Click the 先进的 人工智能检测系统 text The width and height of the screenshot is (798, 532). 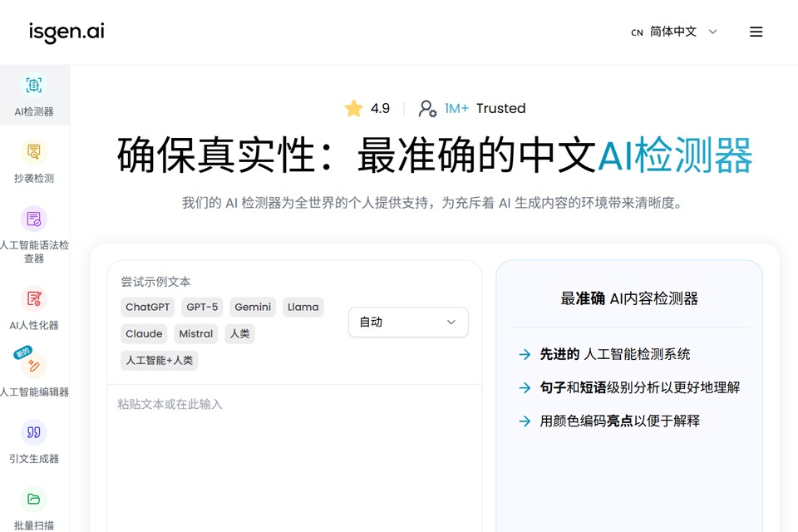(615, 354)
